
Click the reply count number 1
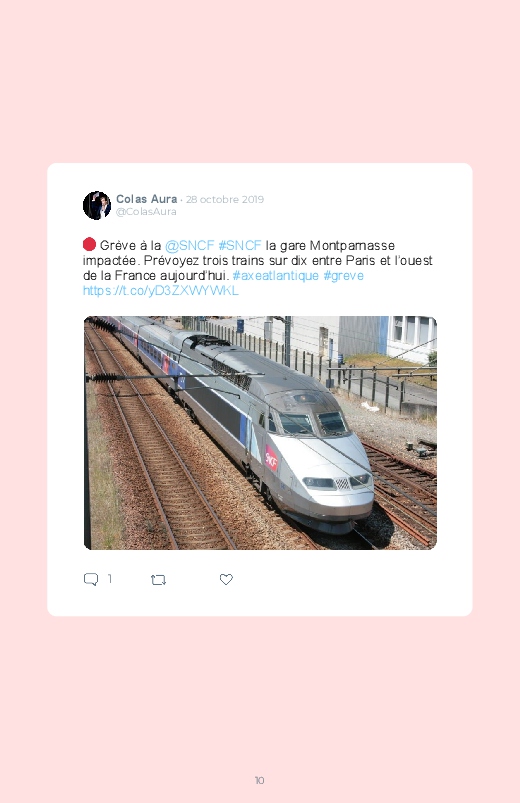click(110, 579)
